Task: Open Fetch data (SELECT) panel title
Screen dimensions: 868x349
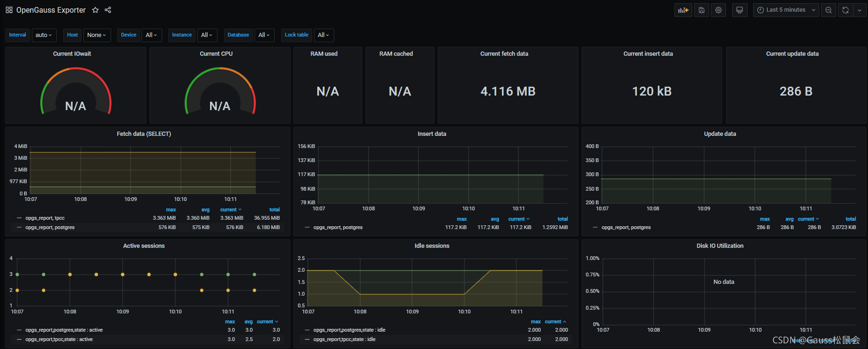Action: coord(144,134)
